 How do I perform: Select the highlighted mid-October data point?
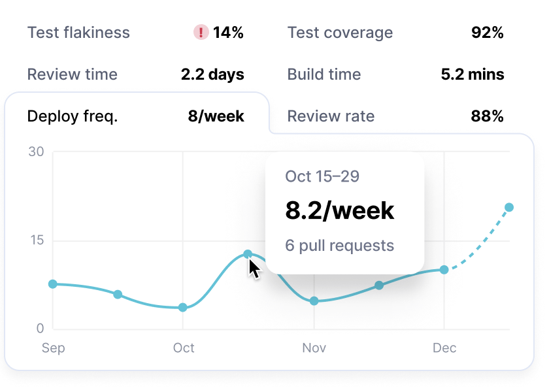coord(248,254)
